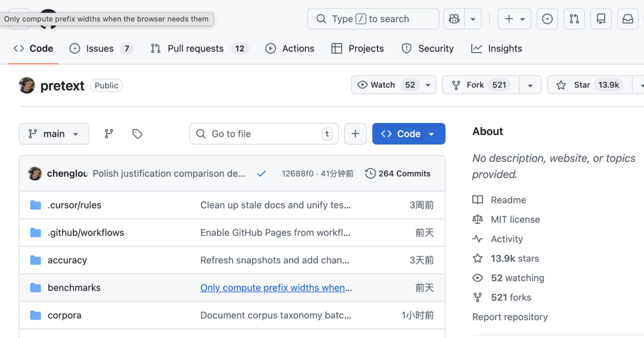
Task: Open commit hash 12688f0
Action: pos(298,174)
